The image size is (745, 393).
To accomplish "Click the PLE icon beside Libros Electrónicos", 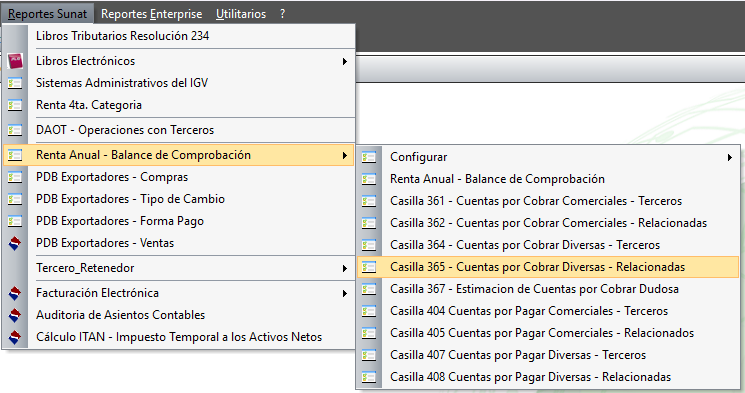I will [15, 61].
